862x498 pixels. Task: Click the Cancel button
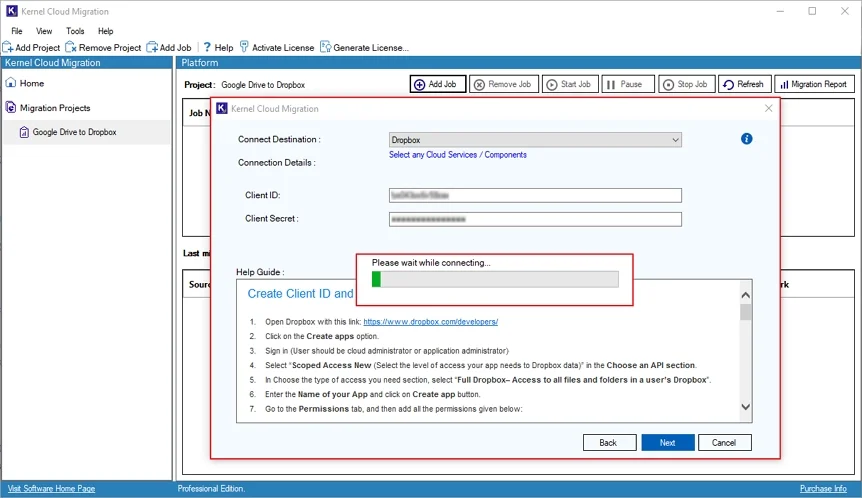pyautogui.click(x=724, y=442)
